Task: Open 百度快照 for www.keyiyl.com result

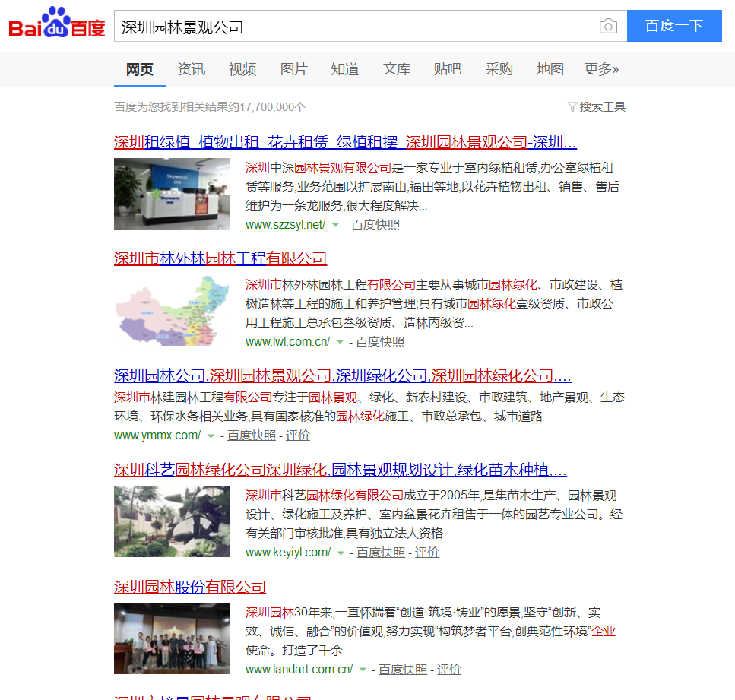Action: tap(381, 553)
